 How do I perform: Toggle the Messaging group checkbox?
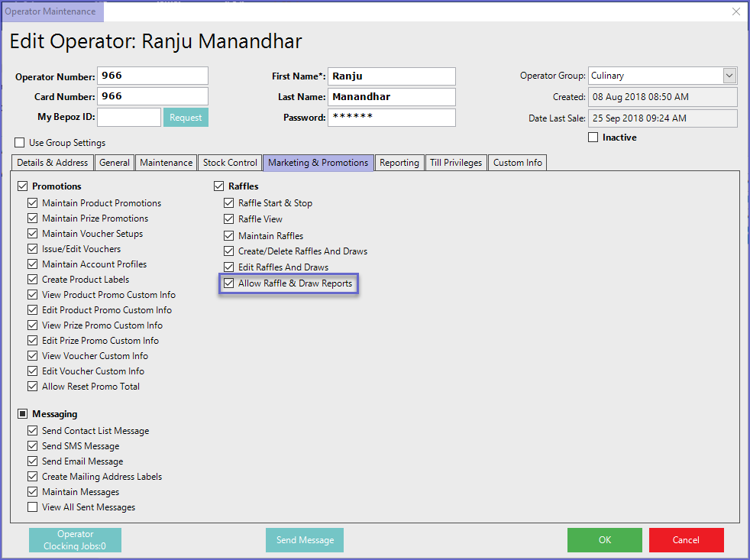[23, 414]
